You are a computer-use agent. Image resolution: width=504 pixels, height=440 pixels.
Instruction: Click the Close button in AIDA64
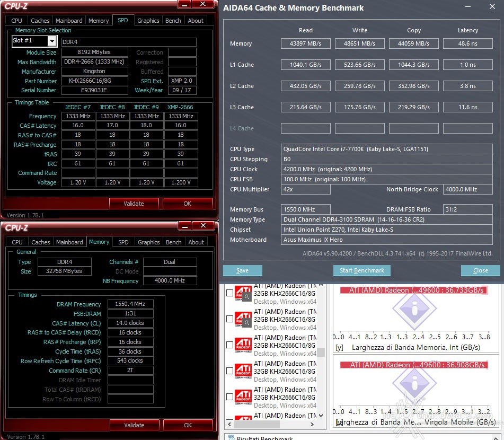pos(481,270)
